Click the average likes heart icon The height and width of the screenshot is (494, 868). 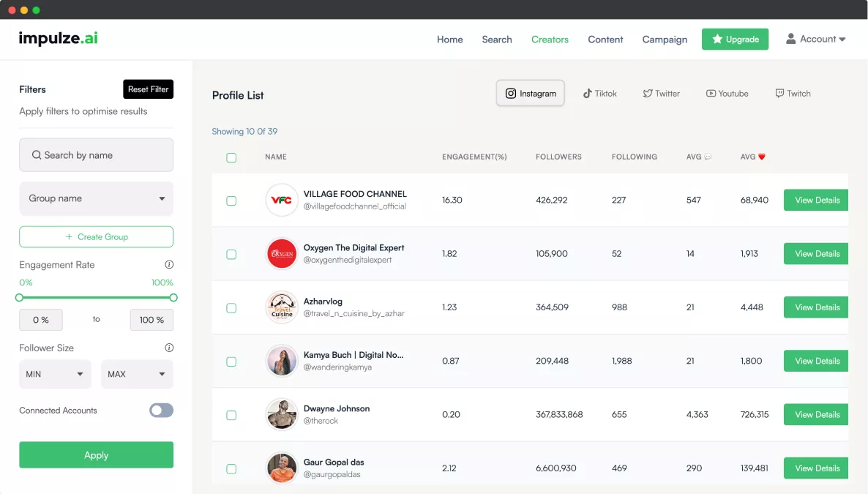click(762, 157)
